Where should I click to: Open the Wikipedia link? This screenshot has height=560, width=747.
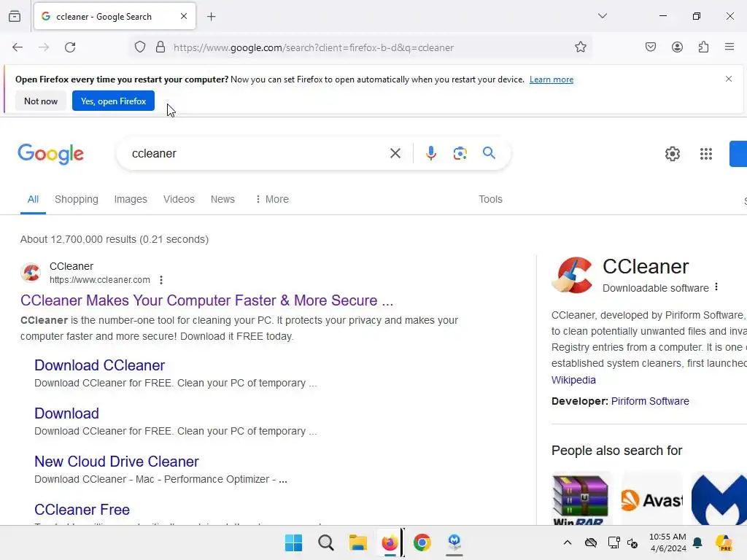tap(573, 380)
